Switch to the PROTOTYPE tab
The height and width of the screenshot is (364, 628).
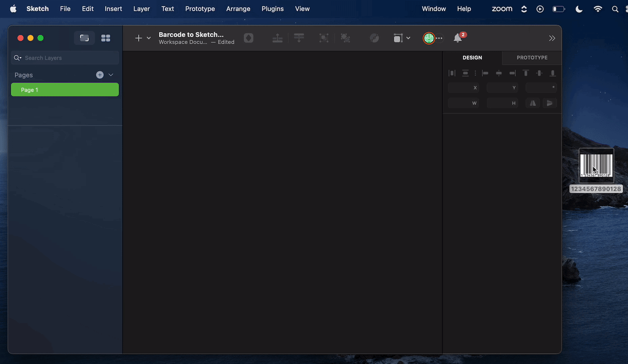(x=532, y=58)
